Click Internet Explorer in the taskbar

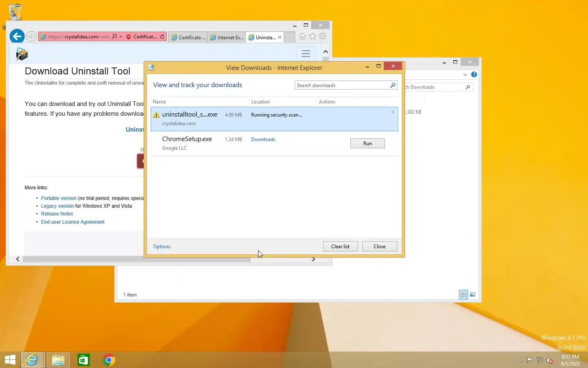pyautogui.click(x=32, y=360)
